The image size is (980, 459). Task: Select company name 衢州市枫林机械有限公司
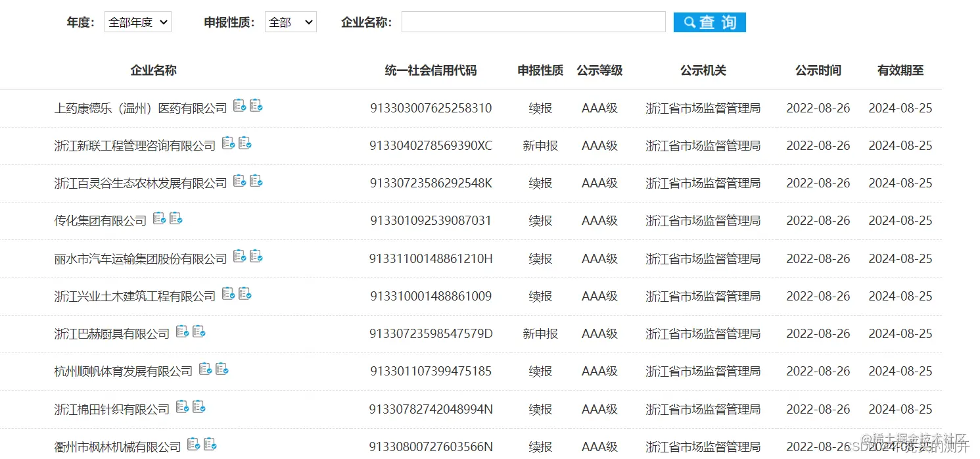(118, 447)
